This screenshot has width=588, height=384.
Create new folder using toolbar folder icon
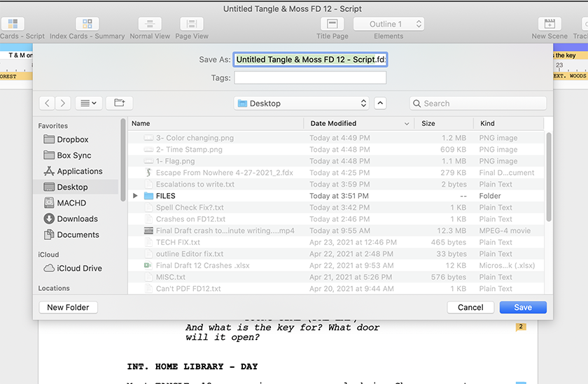[x=119, y=103]
